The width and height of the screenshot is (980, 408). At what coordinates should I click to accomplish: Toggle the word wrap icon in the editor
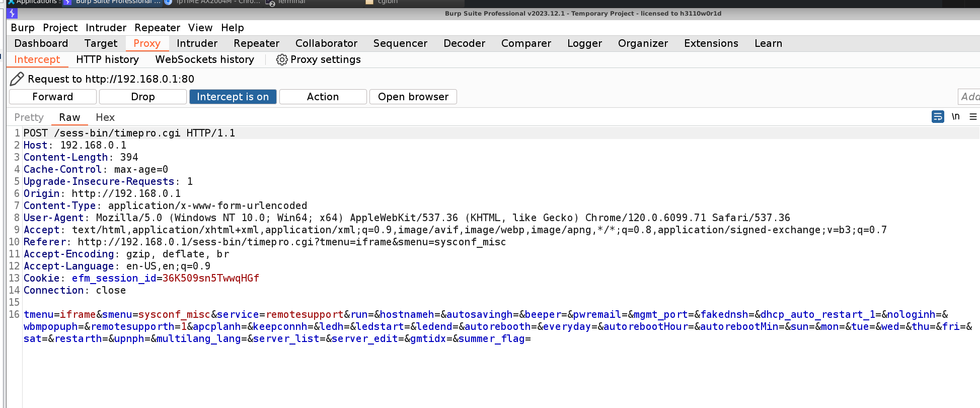(938, 117)
